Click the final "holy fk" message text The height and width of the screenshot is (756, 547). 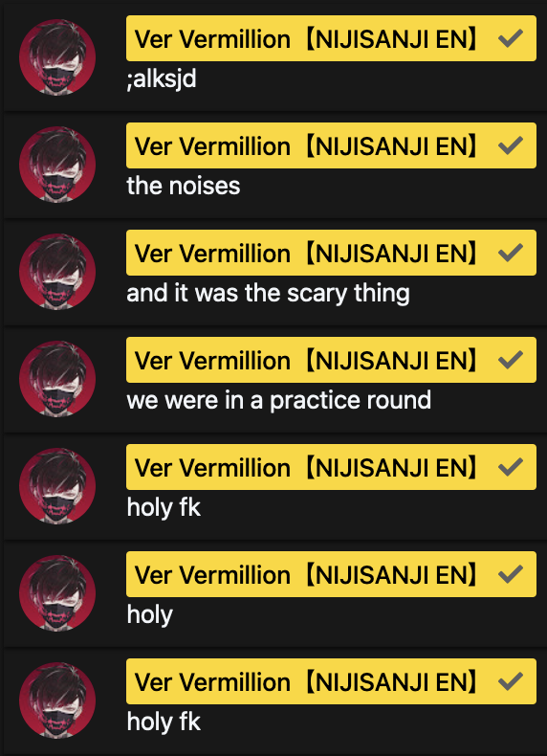tap(164, 722)
